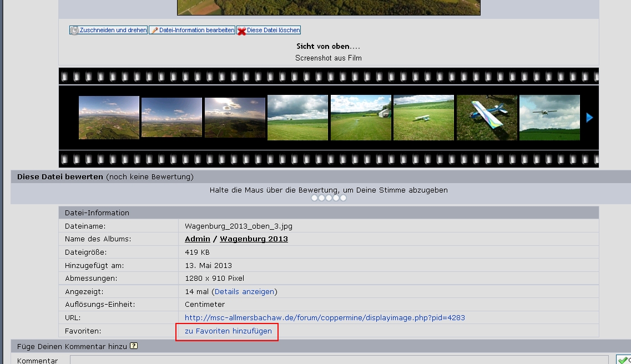
Task: Open Datei-Information bearbeiten
Action: tap(192, 31)
